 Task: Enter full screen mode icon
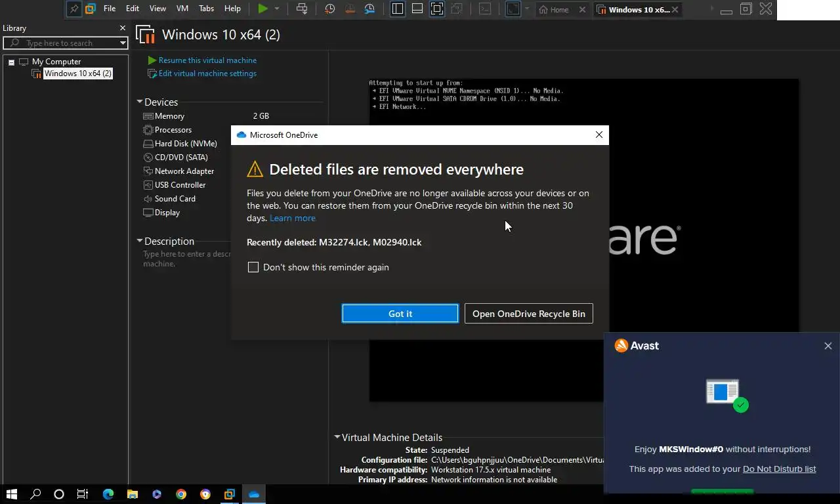pos(437,9)
